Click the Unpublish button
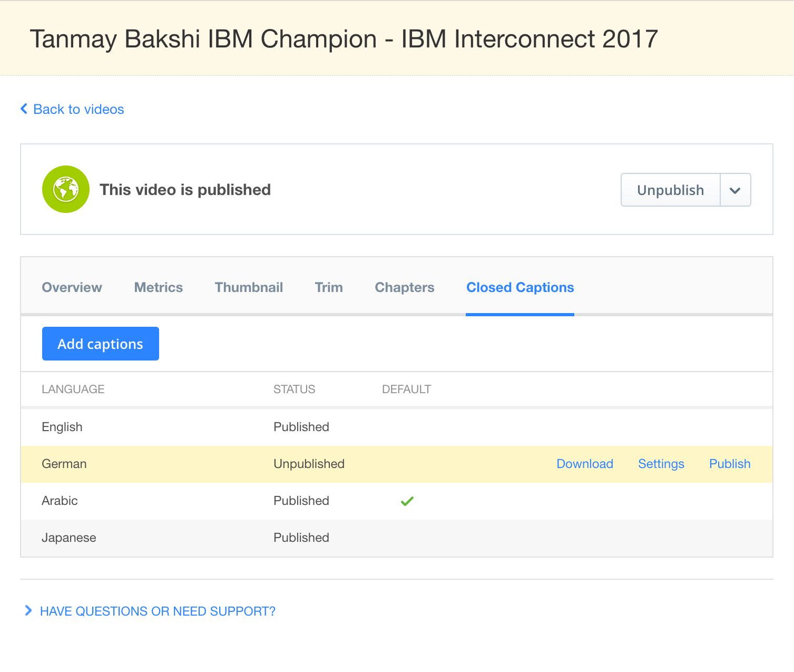This screenshot has width=794, height=672. [670, 190]
